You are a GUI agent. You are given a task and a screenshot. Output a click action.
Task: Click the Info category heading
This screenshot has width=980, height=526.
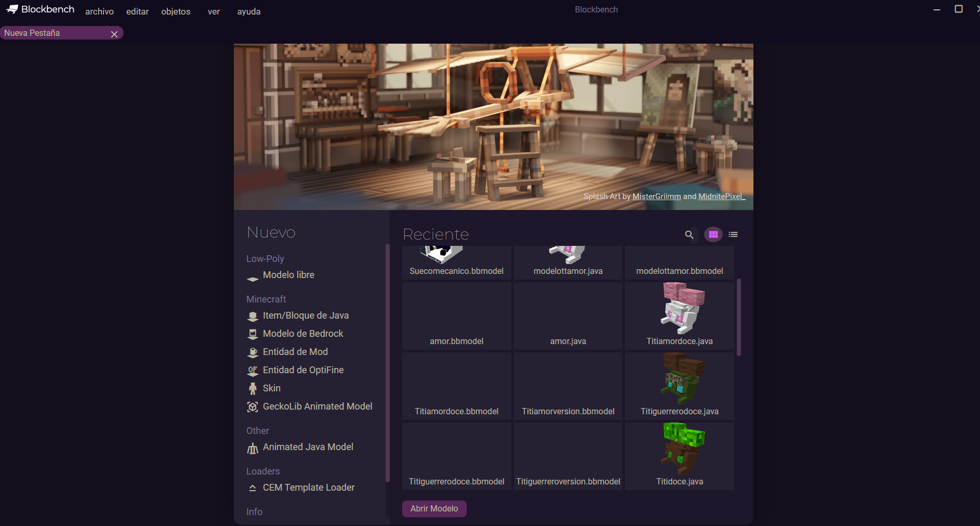[x=254, y=512]
